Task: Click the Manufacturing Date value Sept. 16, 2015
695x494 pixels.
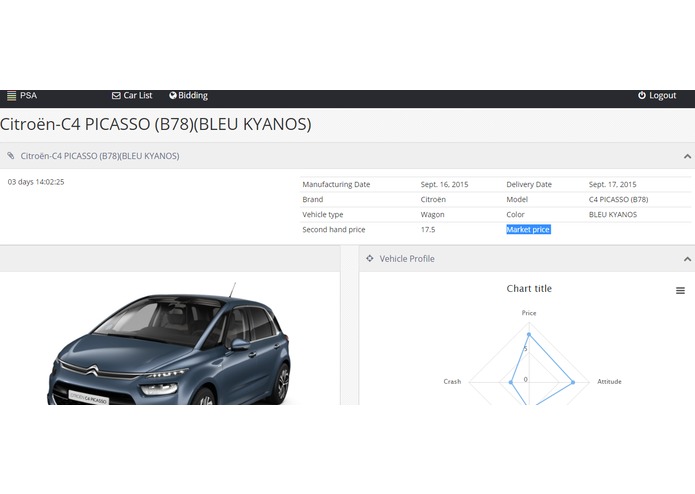Action: pyautogui.click(x=444, y=184)
